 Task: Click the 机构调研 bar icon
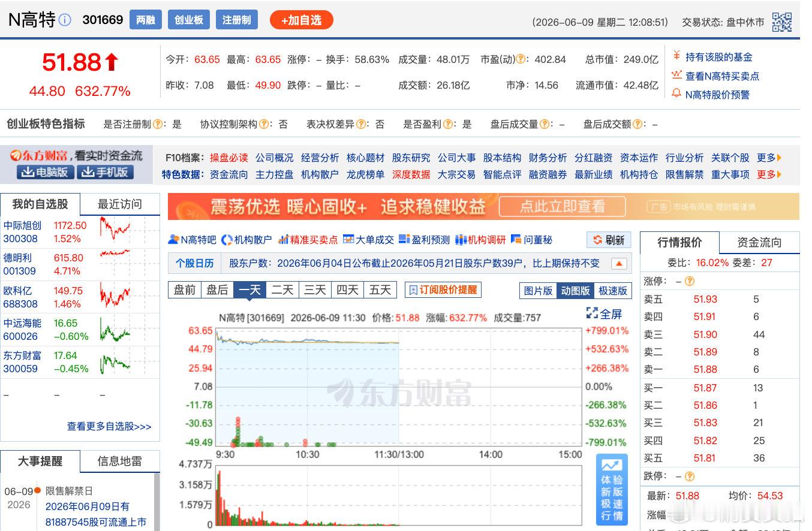[x=461, y=240]
